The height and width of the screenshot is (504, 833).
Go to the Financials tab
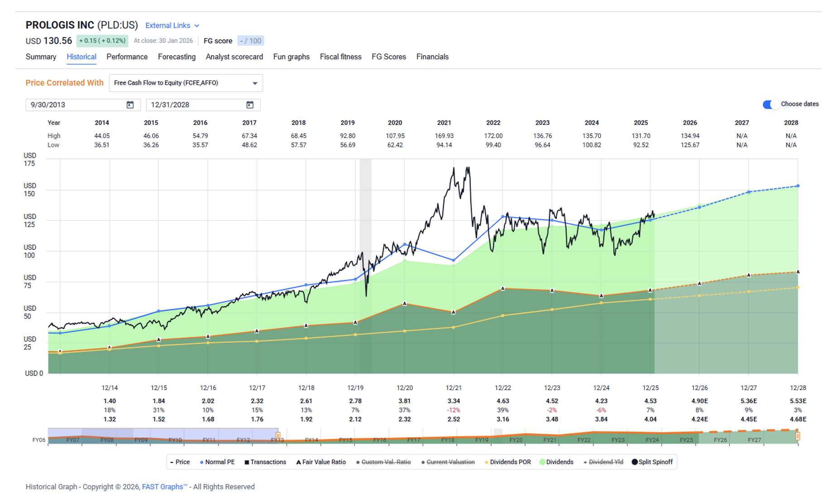432,57
